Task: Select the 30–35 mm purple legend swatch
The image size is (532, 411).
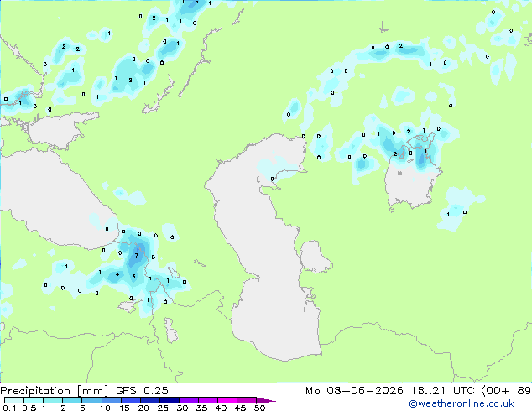Action: tap(189, 400)
